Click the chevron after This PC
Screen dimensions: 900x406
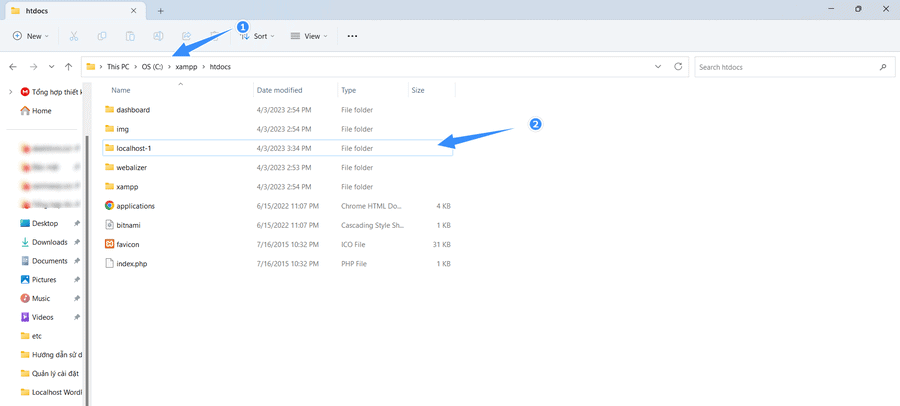[x=137, y=67]
